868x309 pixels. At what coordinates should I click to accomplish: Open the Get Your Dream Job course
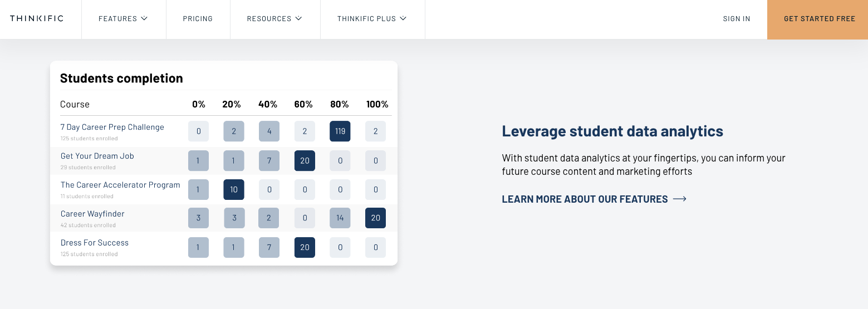(97, 156)
